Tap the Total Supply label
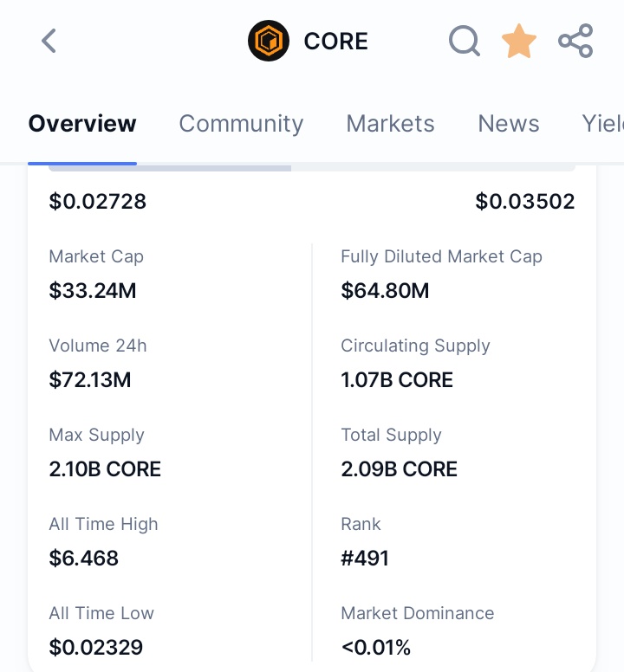This screenshot has height=672, width=624. [391, 435]
